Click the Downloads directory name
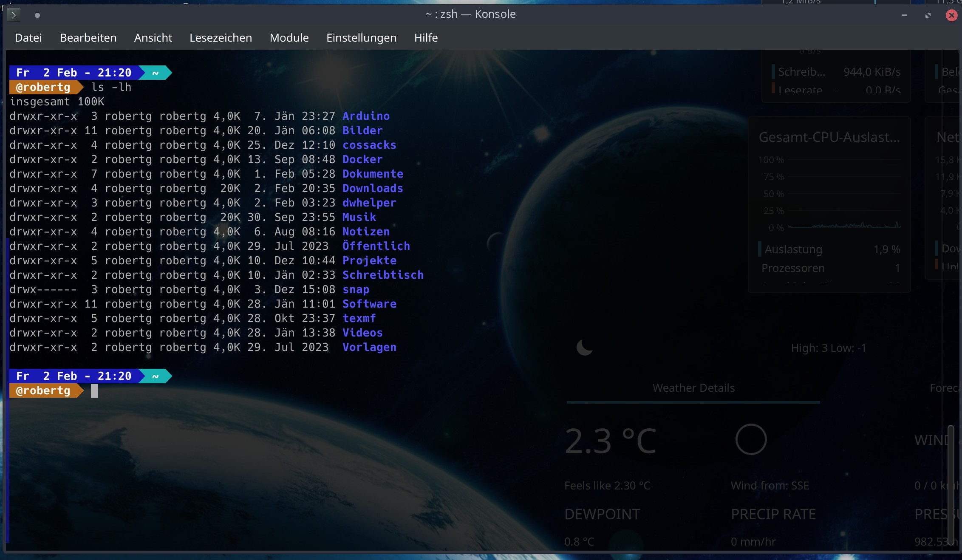The height and width of the screenshot is (560, 962). 373,188
